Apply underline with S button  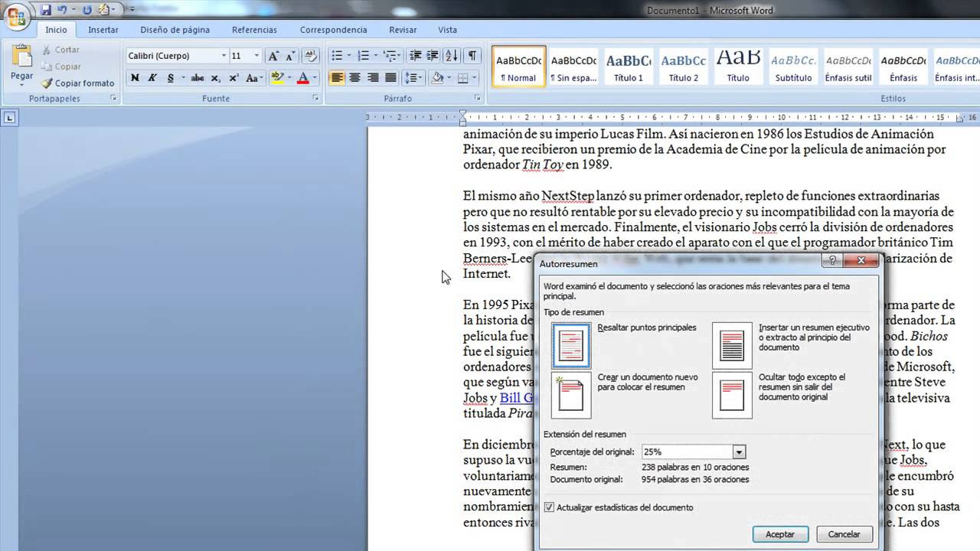(x=170, y=77)
